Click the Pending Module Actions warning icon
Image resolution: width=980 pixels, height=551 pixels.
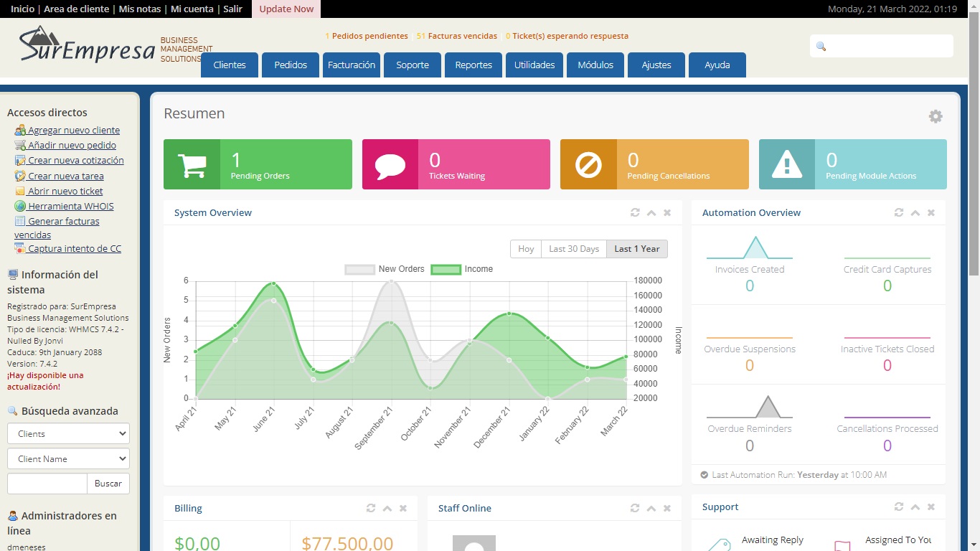pos(787,165)
